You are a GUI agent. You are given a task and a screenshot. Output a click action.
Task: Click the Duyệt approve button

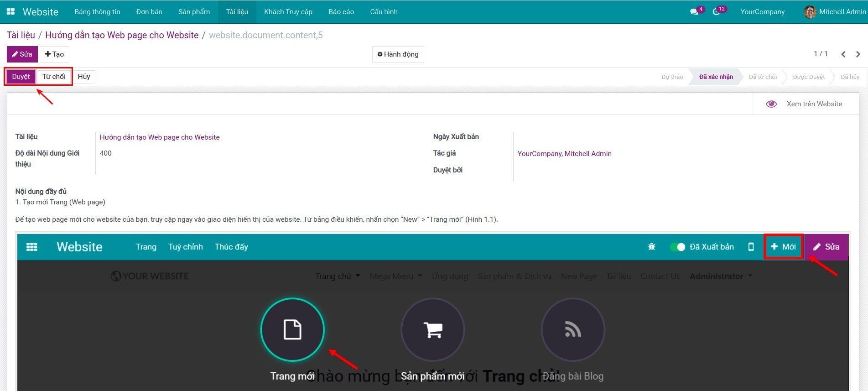[x=21, y=77]
